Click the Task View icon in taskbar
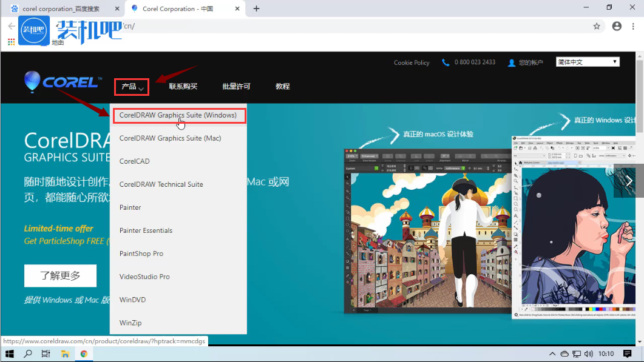Viewport: 644px width, 362px height. pos(46,354)
